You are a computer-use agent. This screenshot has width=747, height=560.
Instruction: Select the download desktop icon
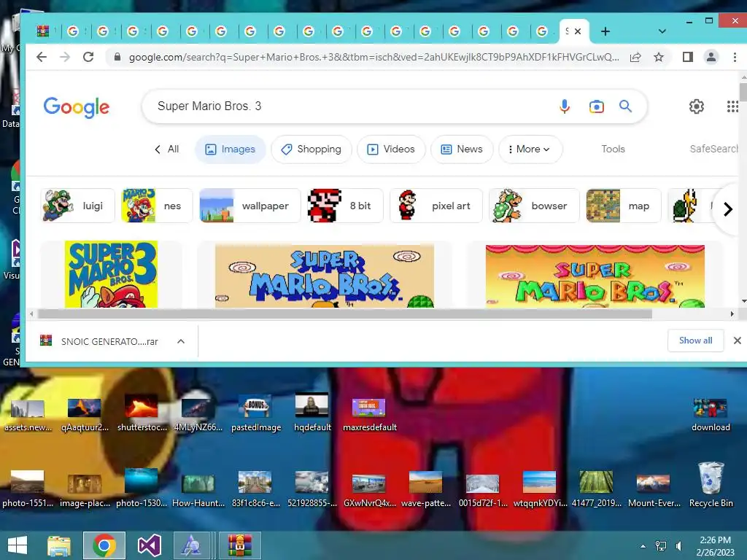pyautogui.click(x=711, y=415)
